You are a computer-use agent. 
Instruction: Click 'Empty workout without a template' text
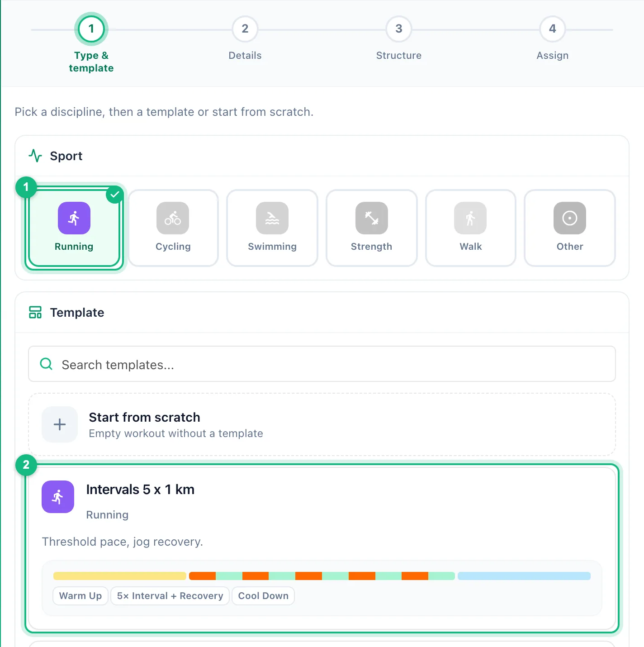176,433
